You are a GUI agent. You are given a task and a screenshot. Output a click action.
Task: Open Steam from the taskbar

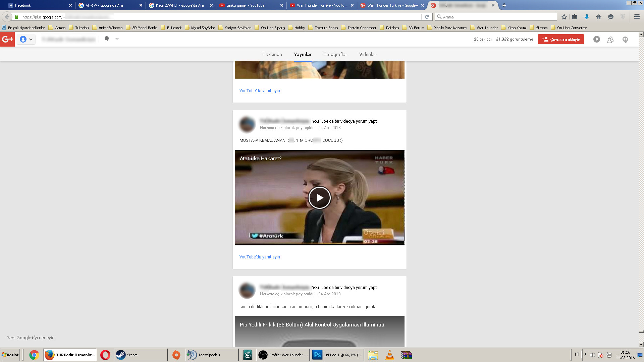[140, 355]
